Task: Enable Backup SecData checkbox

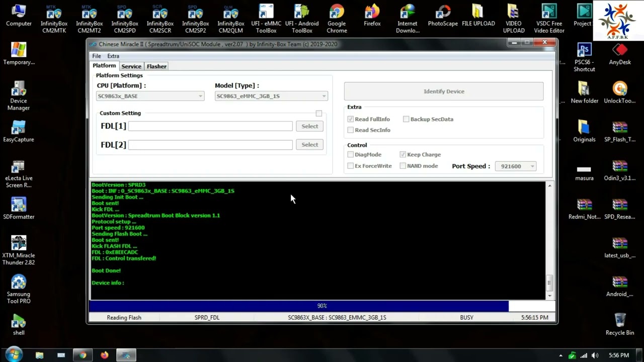Action: click(x=406, y=119)
